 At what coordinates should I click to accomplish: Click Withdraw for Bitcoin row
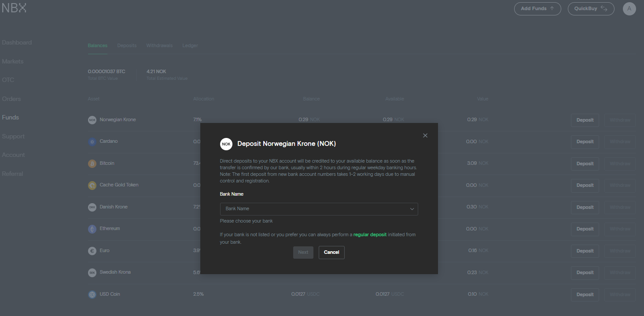[620, 164]
